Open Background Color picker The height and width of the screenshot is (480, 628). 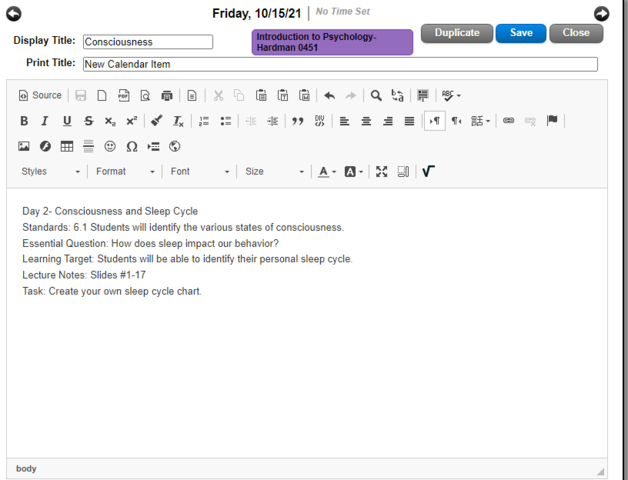pos(354,171)
